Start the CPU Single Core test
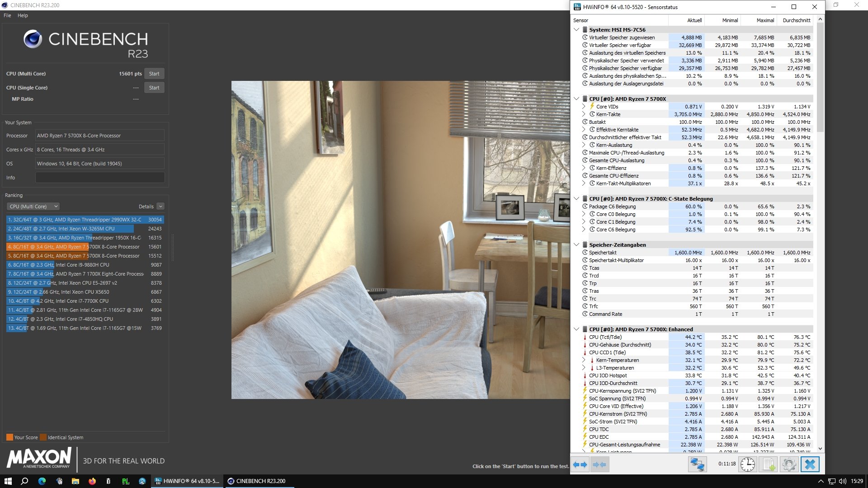The width and height of the screenshot is (868, 488). (x=154, y=88)
